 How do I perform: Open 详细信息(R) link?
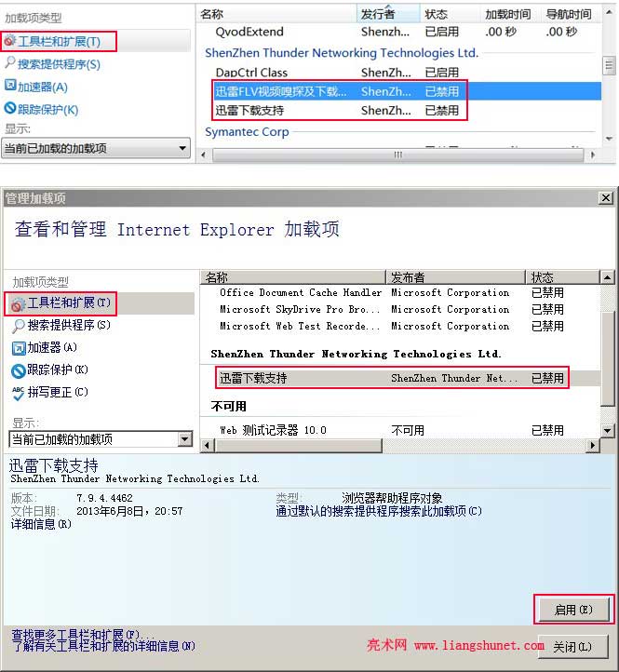coord(41,524)
